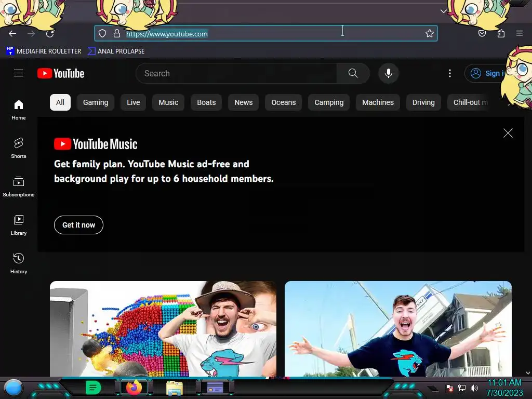Select the Oceans filter chip
This screenshot has width=532, height=399.
(x=284, y=102)
